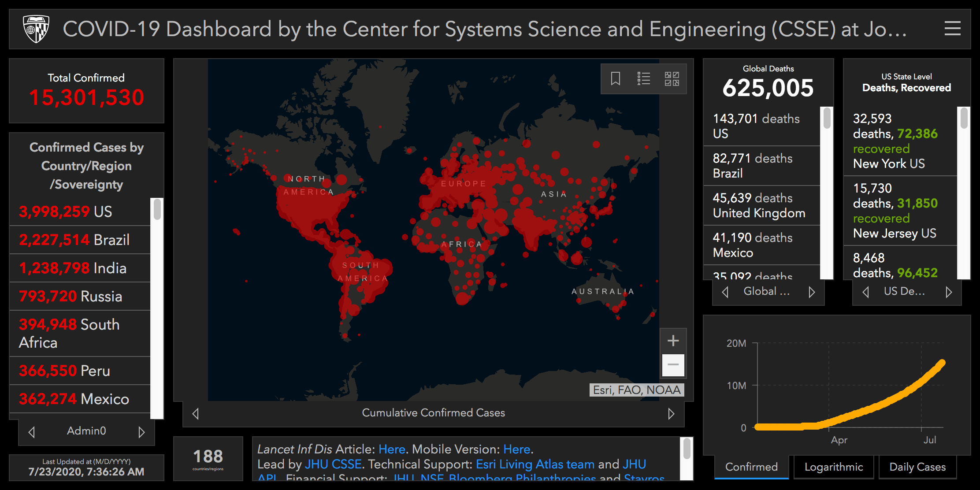
Task: Click the EUROPE map label
Action: coord(464,184)
